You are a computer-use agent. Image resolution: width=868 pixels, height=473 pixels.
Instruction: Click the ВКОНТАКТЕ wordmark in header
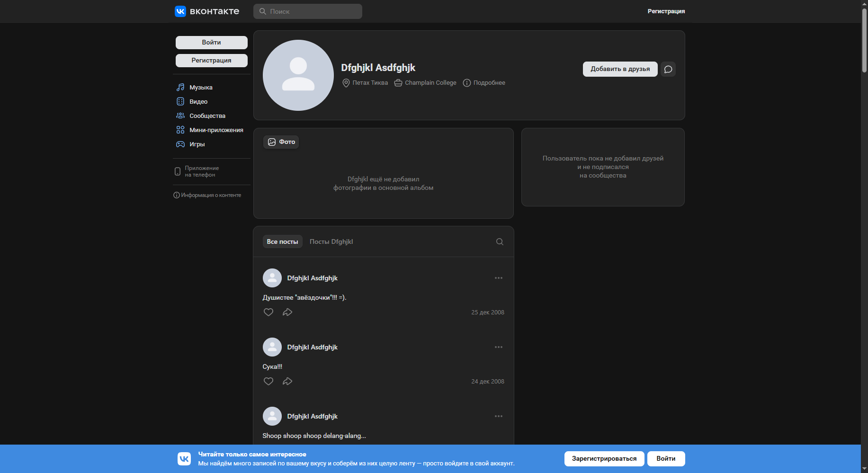(215, 11)
